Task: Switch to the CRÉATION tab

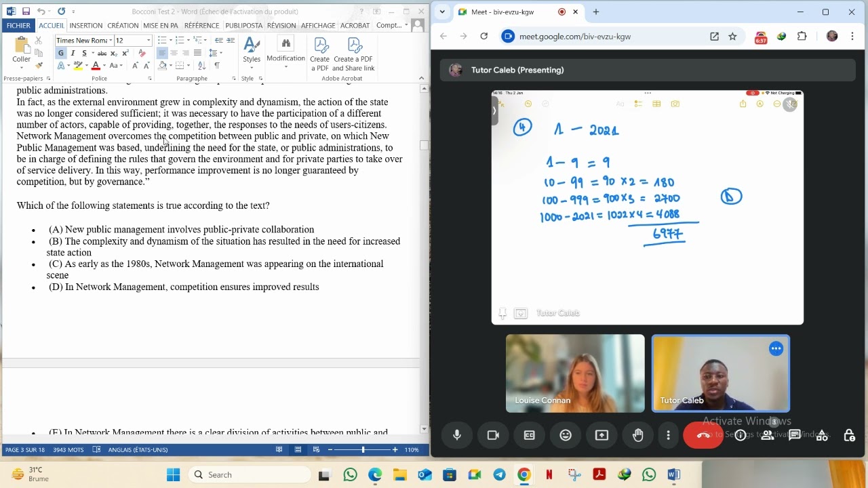Action: (123, 25)
